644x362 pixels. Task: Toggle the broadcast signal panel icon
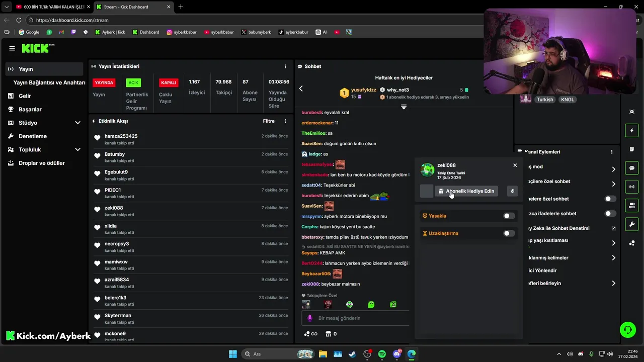point(632,187)
